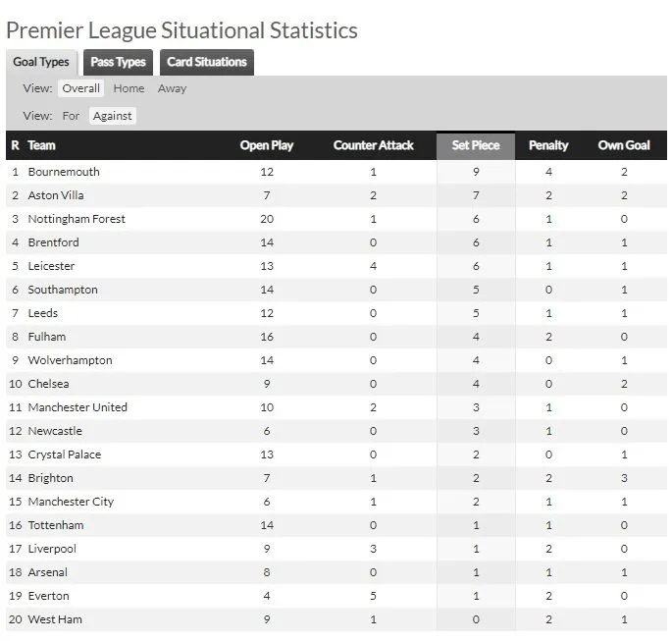This screenshot has width=672, height=641.
Task: Switch to the Pass Types tab
Action: tap(118, 62)
